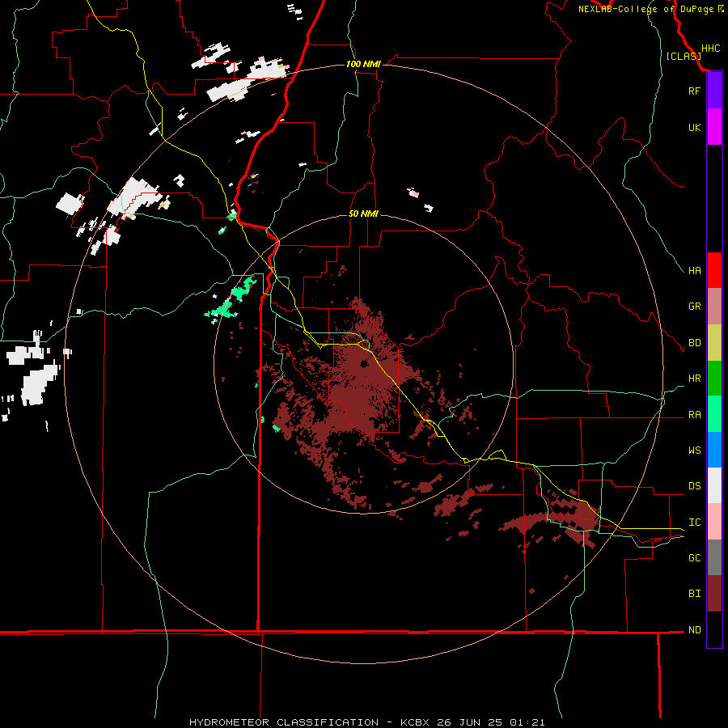Click the UK label beside the legend
This screenshot has width=728, height=728.
coord(694,127)
